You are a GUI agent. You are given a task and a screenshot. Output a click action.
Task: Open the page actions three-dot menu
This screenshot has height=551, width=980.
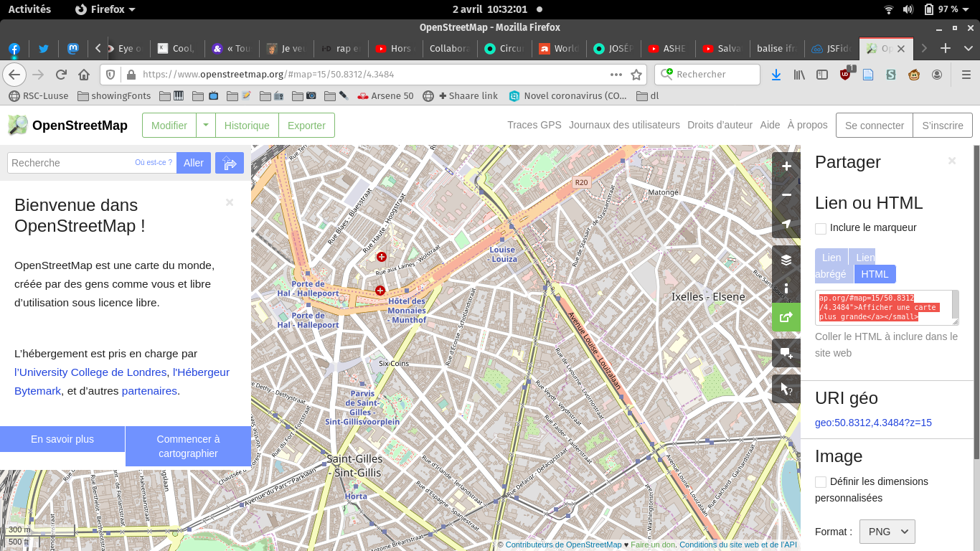click(616, 75)
